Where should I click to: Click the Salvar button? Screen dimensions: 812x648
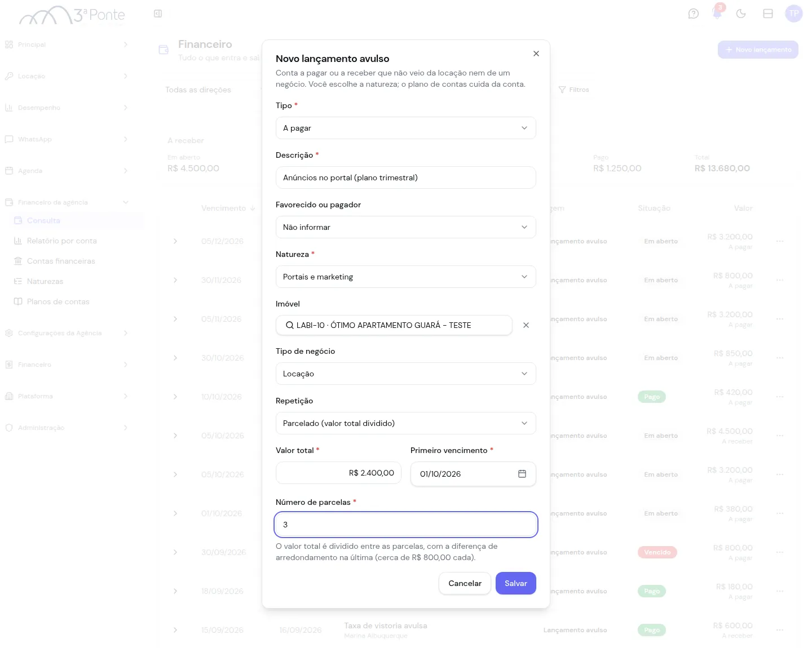[x=515, y=583]
